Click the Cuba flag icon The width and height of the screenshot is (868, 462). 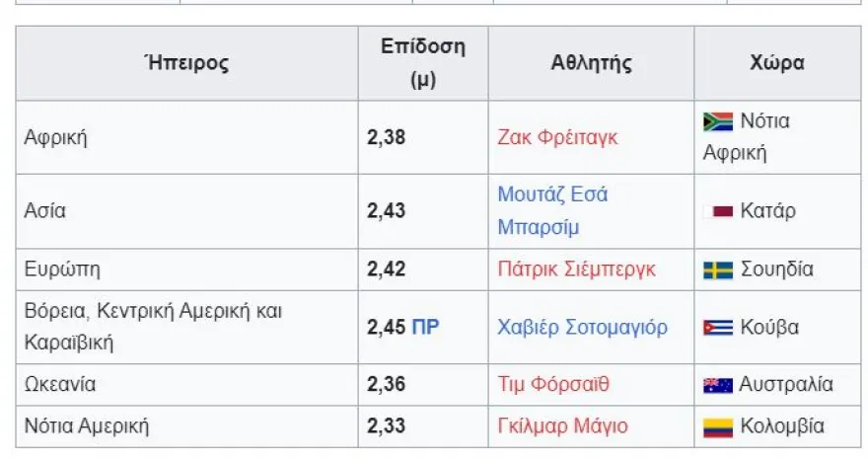(717, 328)
